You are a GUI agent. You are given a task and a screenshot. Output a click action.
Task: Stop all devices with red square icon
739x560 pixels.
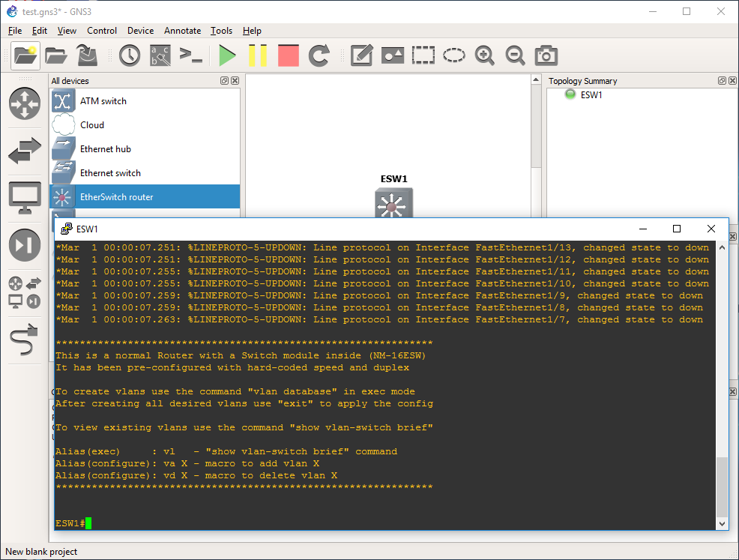(x=289, y=55)
